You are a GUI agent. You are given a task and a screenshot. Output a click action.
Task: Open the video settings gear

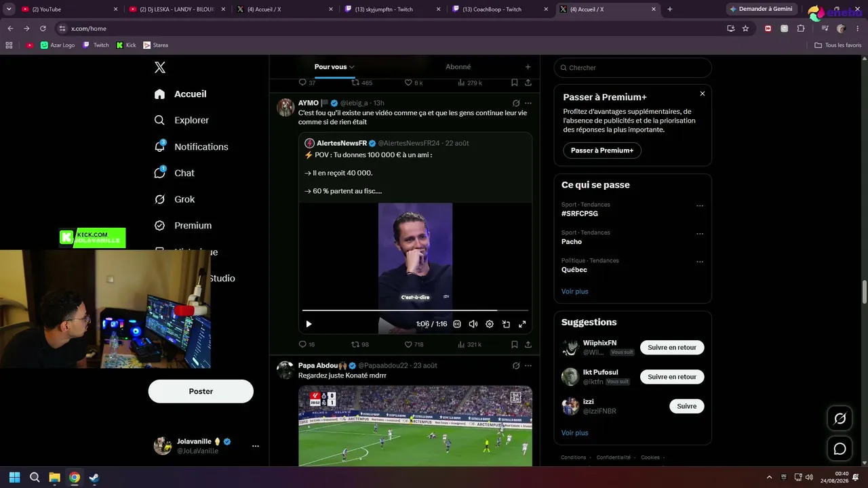[x=490, y=324]
